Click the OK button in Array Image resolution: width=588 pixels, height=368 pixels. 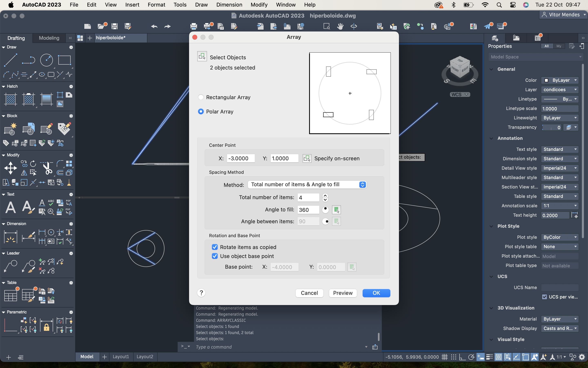[376, 293]
